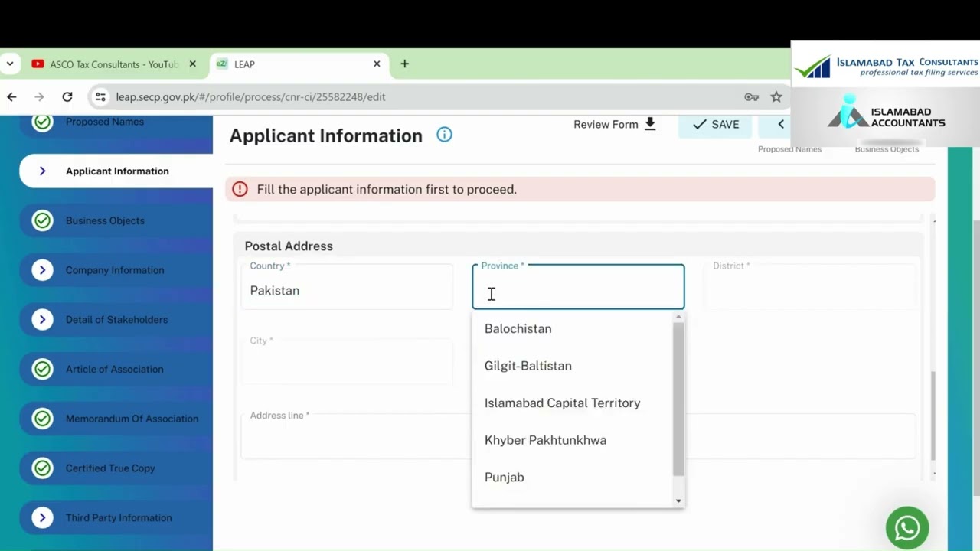This screenshot has height=551, width=980.
Task: Click the Third Party Information chevron icon
Action: (43, 517)
